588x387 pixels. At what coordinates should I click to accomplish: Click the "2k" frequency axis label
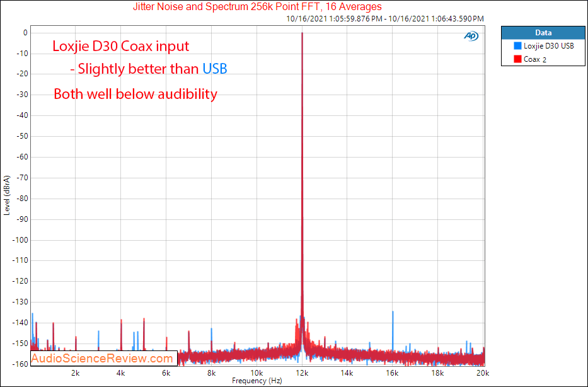tap(76, 373)
